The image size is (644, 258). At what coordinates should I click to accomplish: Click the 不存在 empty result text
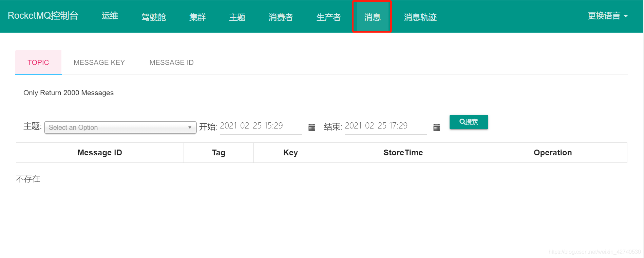pos(28,179)
